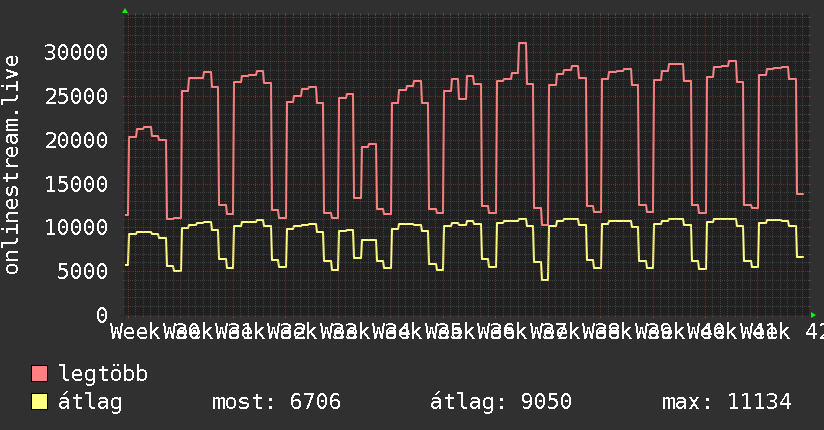Click the 5000 y-axis label
824x430 pixels.
[x=83, y=271]
